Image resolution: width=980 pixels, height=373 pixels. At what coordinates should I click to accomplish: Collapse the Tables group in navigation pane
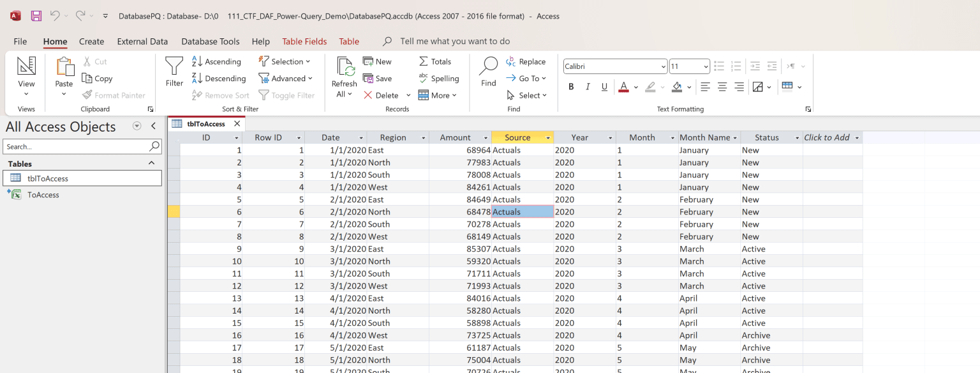point(151,164)
